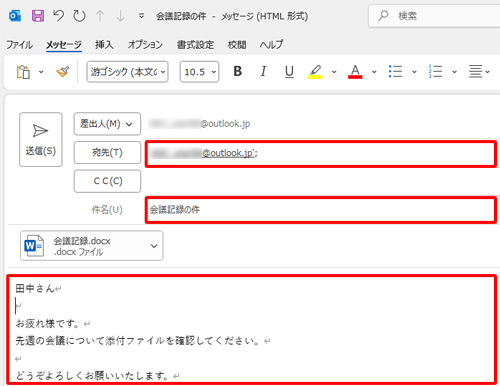Viewport: 500px width, 386px height.
Task: Open the 書式設定 tab
Action: click(195, 45)
